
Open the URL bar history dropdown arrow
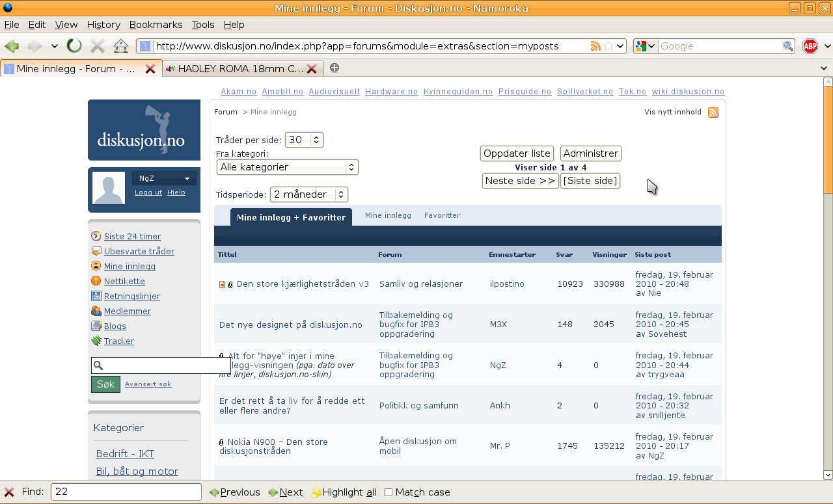pos(621,46)
